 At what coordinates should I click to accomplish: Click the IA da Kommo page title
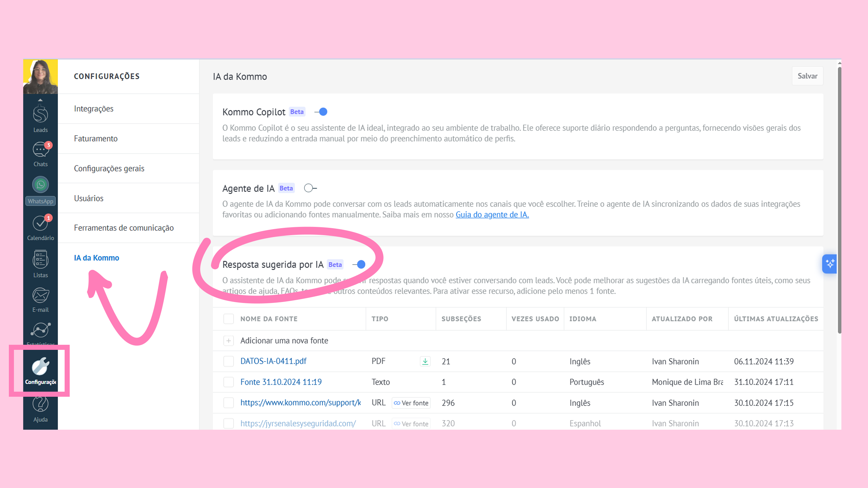point(239,76)
